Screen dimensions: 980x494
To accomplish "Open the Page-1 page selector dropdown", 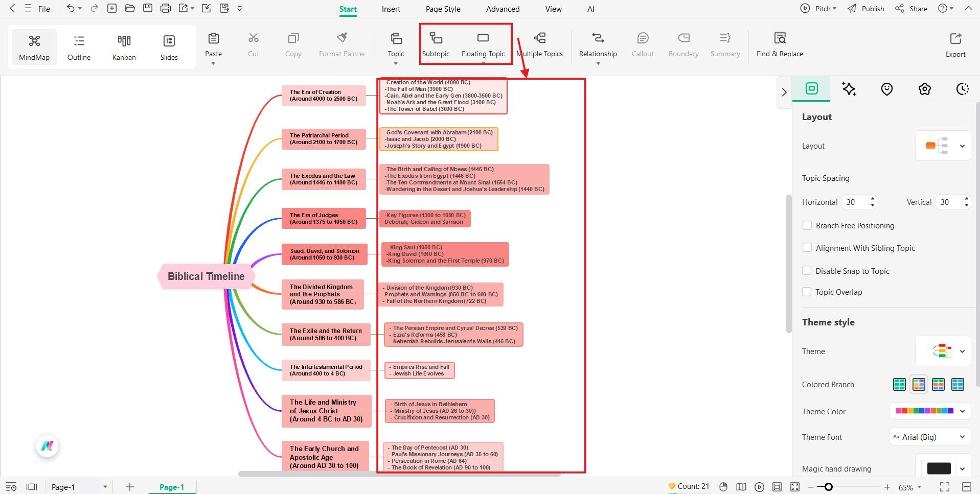I will [x=79, y=487].
